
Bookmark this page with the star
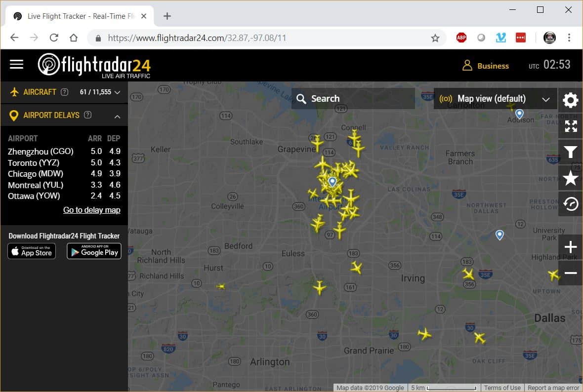pyautogui.click(x=435, y=38)
